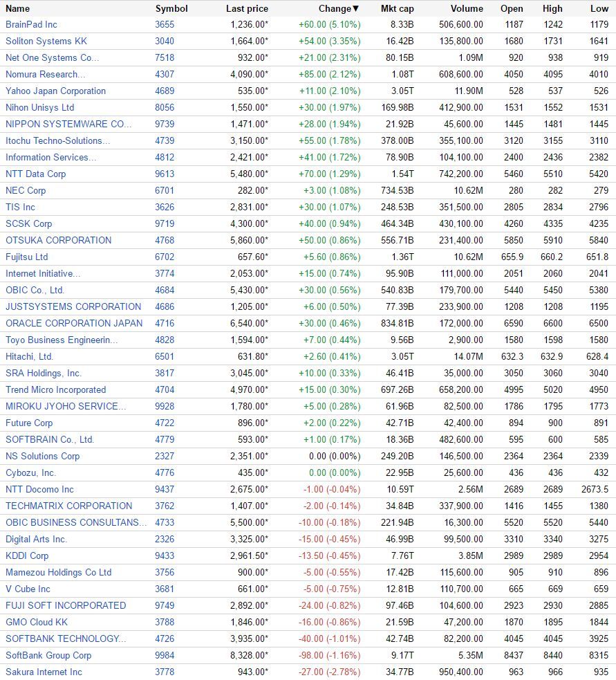This screenshot has width=616, height=680.
Task: Select Sakura Internet change value -27.00 (-2.78%)
Action: click(x=330, y=672)
